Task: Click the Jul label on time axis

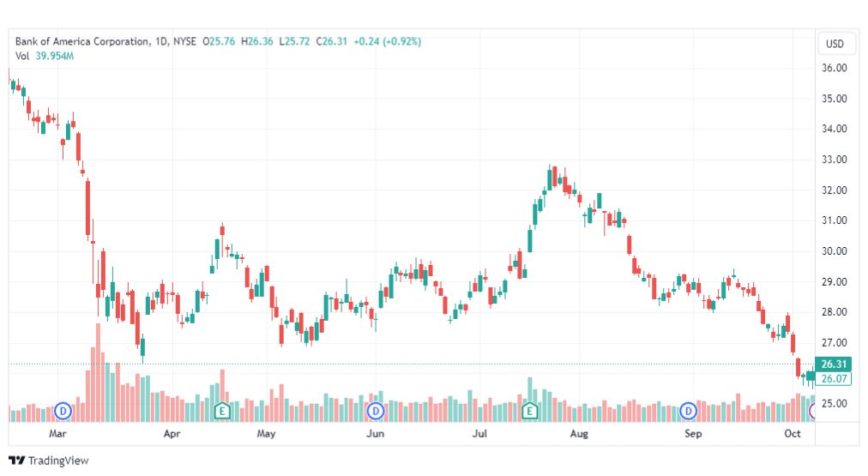Action: [479, 433]
